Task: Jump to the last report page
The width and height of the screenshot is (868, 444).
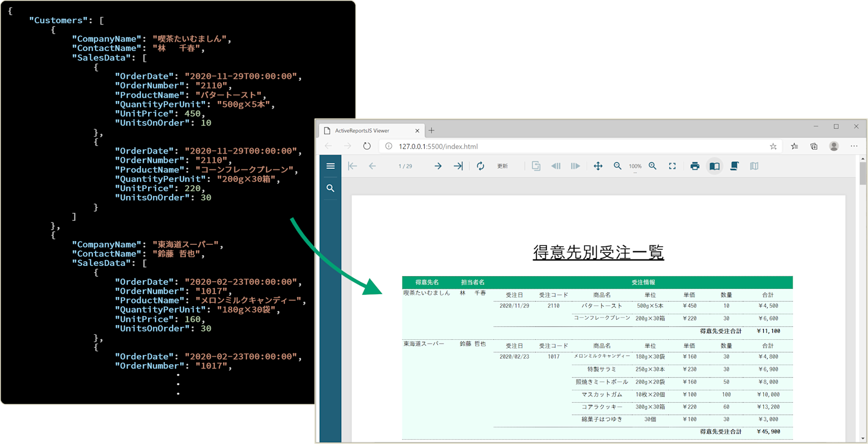Action: tap(458, 166)
